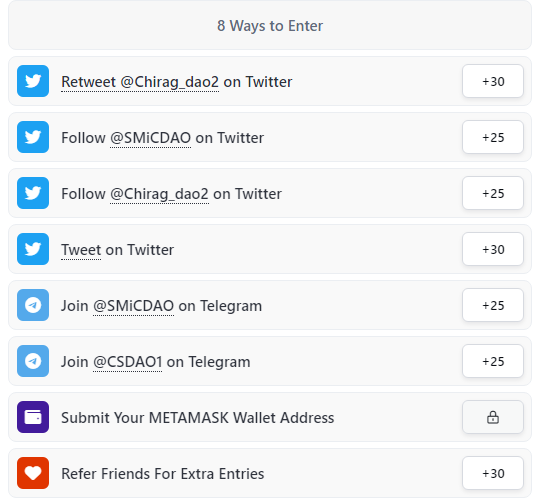Click +25 button for Join @CSDAO1 Telegram

point(493,361)
